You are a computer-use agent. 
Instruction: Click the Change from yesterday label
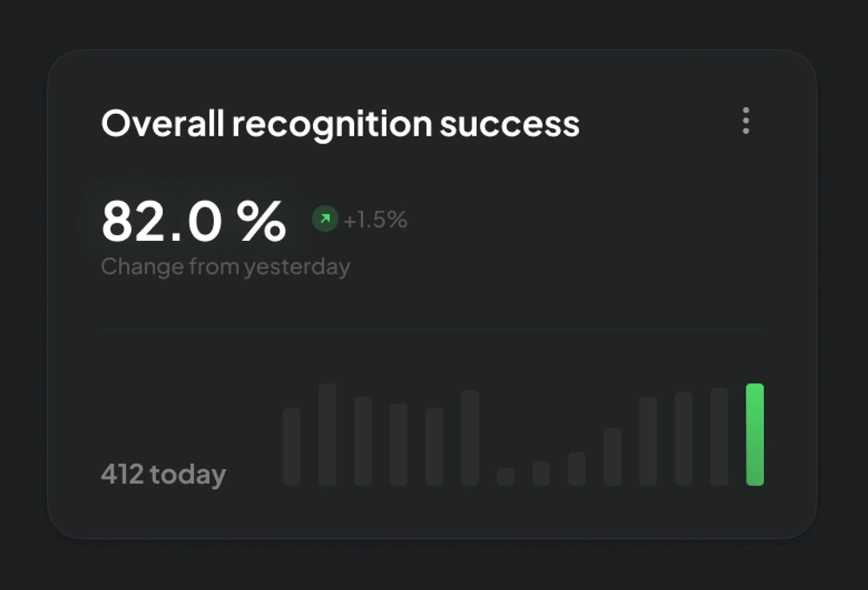pos(225,266)
